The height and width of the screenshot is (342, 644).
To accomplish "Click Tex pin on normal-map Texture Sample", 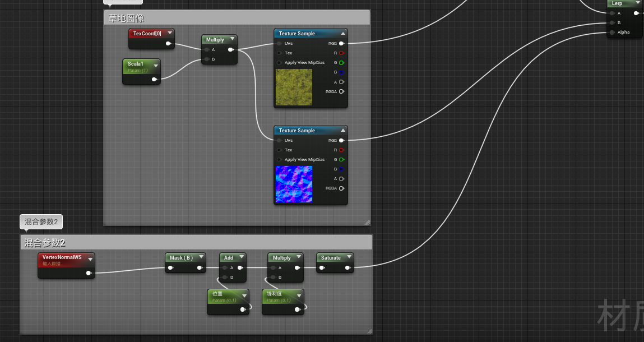I will (x=279, y=150).
